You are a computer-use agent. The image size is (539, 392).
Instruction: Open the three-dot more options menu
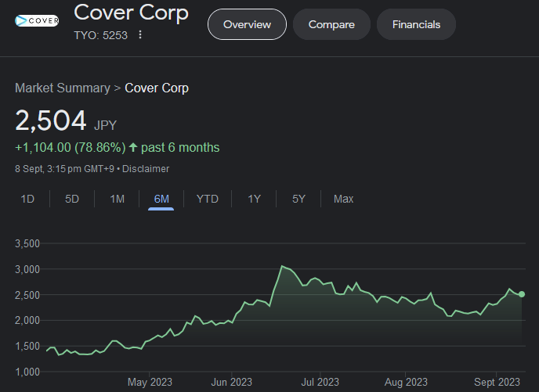(140, 34)
